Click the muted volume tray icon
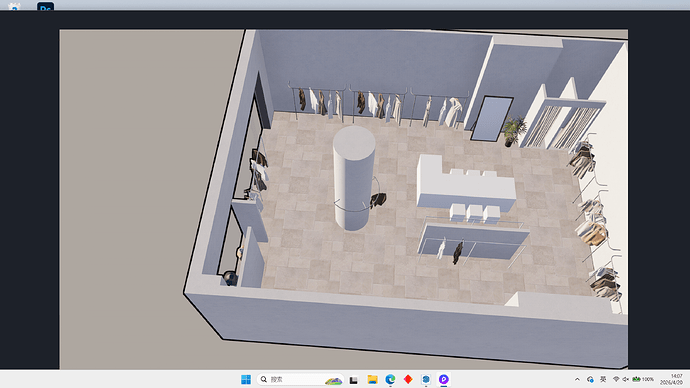 click(x=625, y=379)
